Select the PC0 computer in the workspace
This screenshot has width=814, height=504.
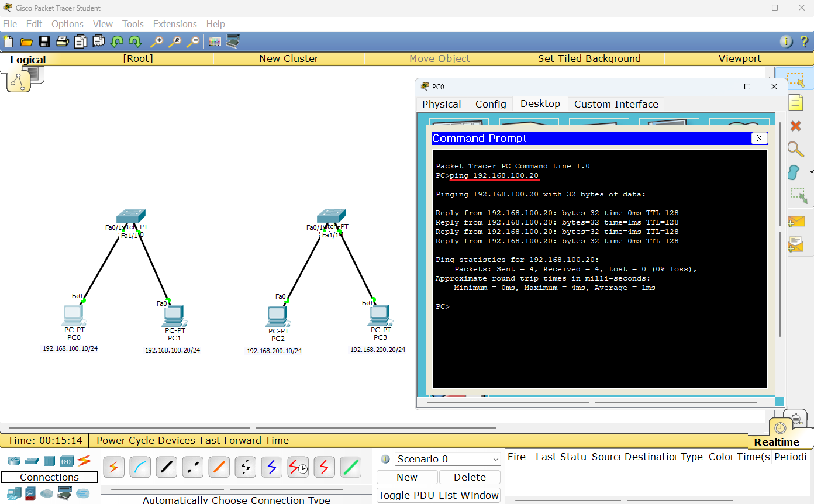73,316
